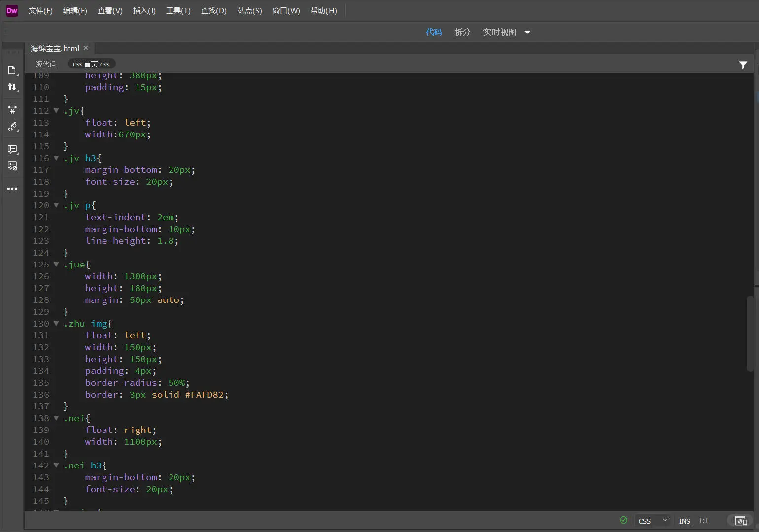The image size is (759, 532).
Task: Click the 'float: right;' code line
Action: 121,430
